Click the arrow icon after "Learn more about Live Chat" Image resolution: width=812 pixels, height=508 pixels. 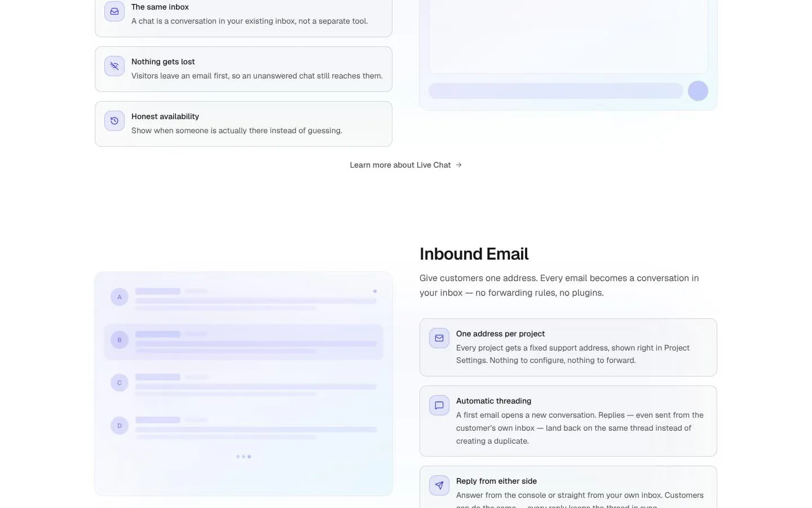point(458,165)
